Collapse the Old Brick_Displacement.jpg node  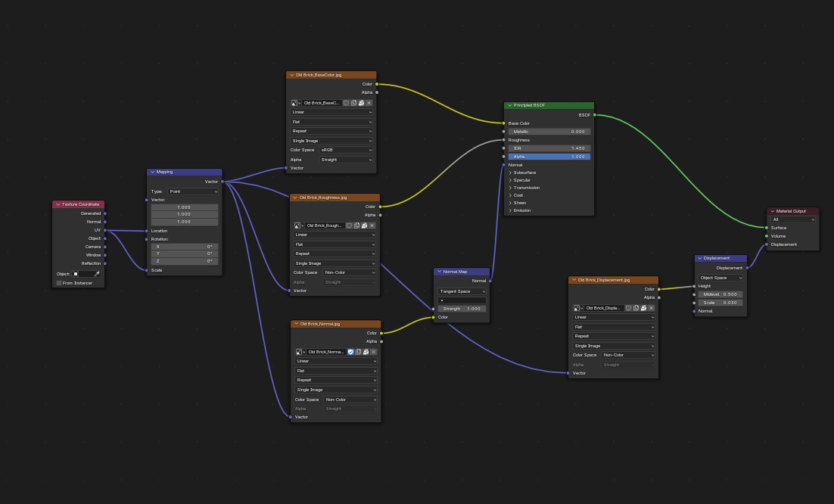(574, 280)
